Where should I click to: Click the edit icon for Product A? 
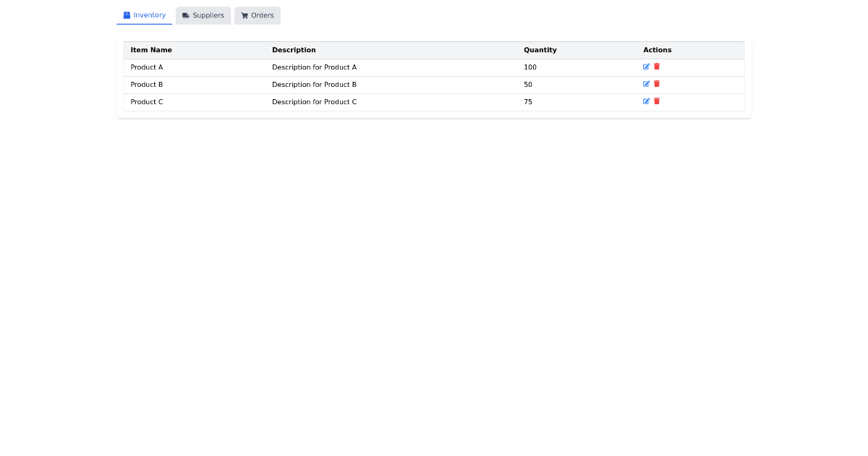pyautogui.click(x=647, y=67)
